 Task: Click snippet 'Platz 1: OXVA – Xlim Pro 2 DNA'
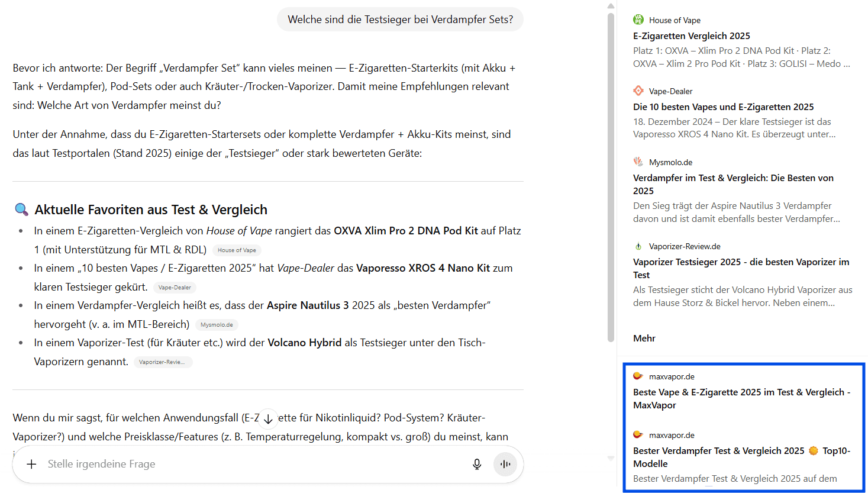(741, 57)
